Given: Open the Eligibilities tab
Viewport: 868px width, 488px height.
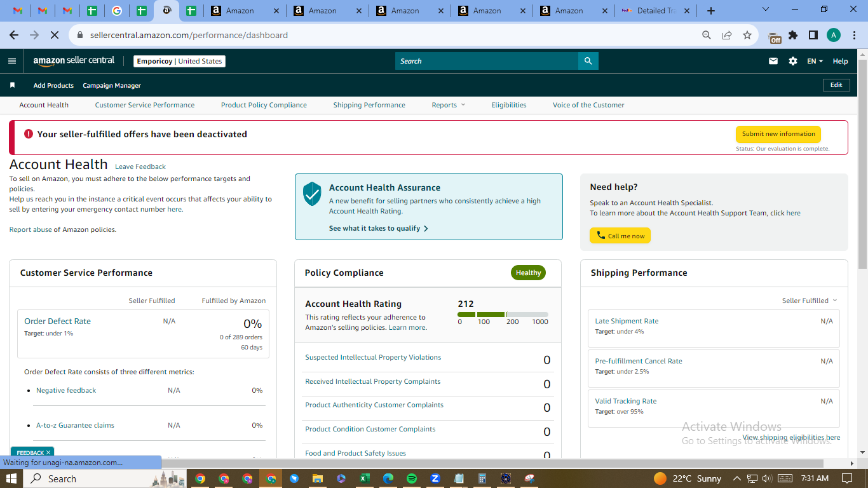Looking at the screenshot, I should pos(509,105).
